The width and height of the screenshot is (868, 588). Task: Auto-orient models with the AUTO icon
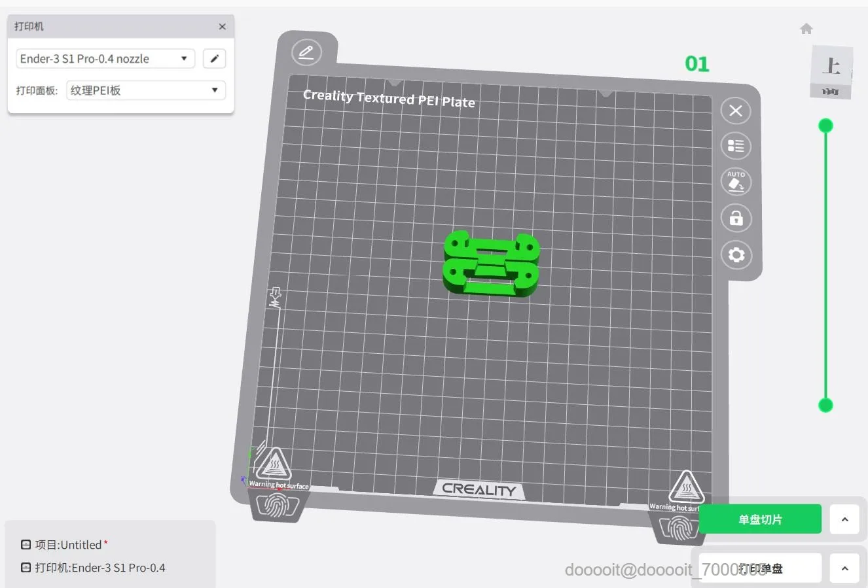[736, 182]
